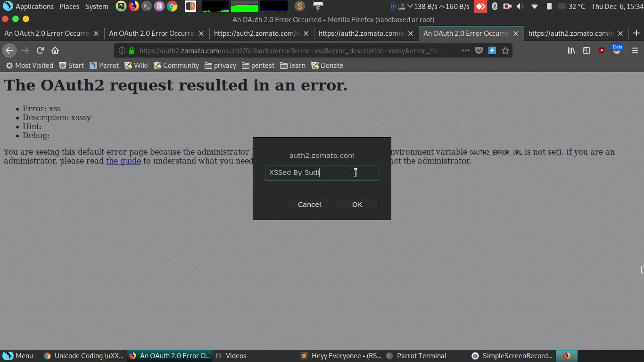Open the purple text editor launcher
Screen dimensions: 644x362
pos(159,6)
